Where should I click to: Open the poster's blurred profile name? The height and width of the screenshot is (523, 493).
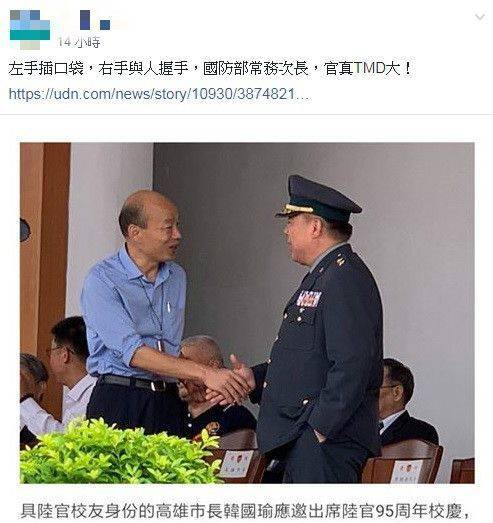click(x=95, y=20)
